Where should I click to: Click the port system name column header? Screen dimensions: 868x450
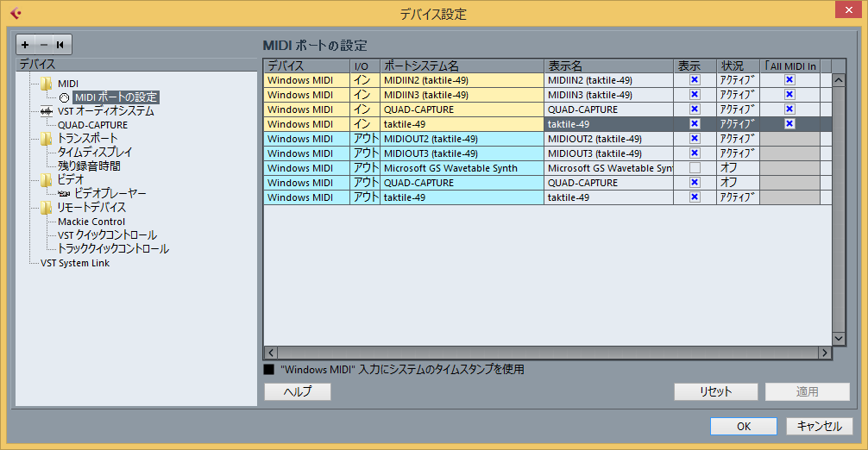(x=462, y=66)
